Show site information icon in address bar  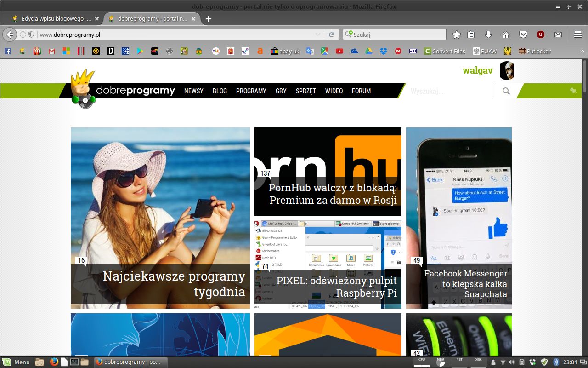coord(23,34)
